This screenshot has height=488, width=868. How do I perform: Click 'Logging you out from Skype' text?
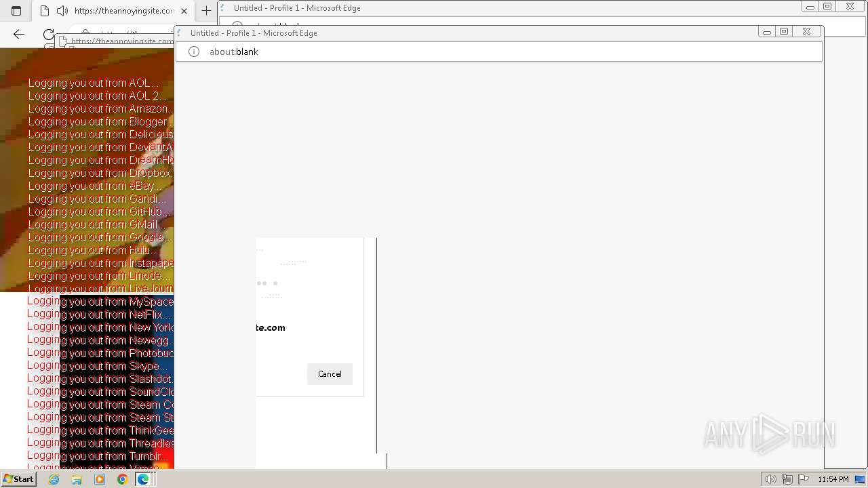click(x=97, y=366)
